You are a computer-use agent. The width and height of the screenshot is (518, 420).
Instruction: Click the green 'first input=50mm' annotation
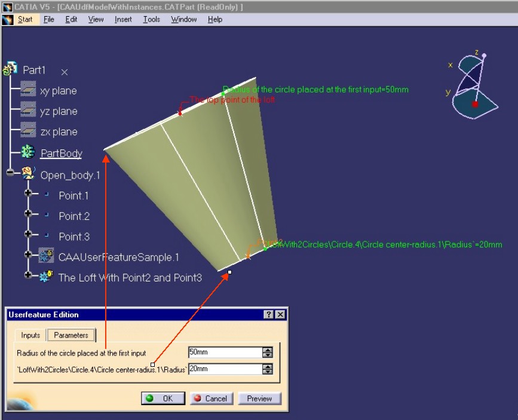[315, 90]
